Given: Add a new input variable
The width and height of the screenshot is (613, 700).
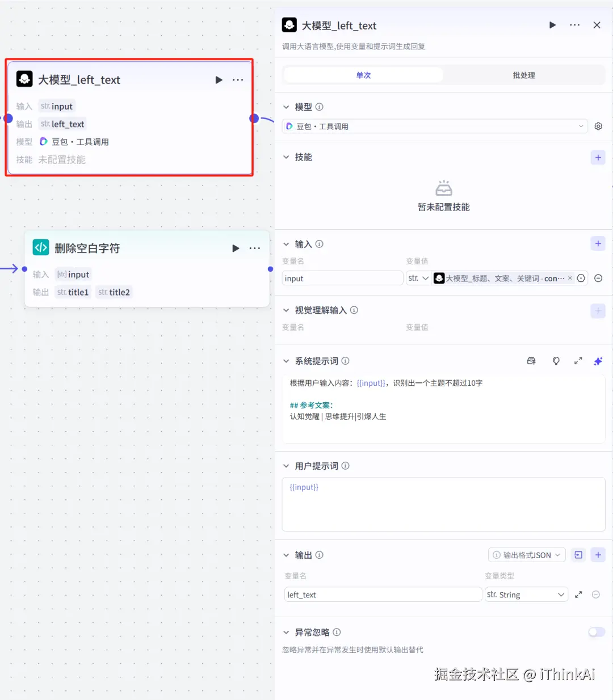Looking at the screenshot, I should pos(598,244).
